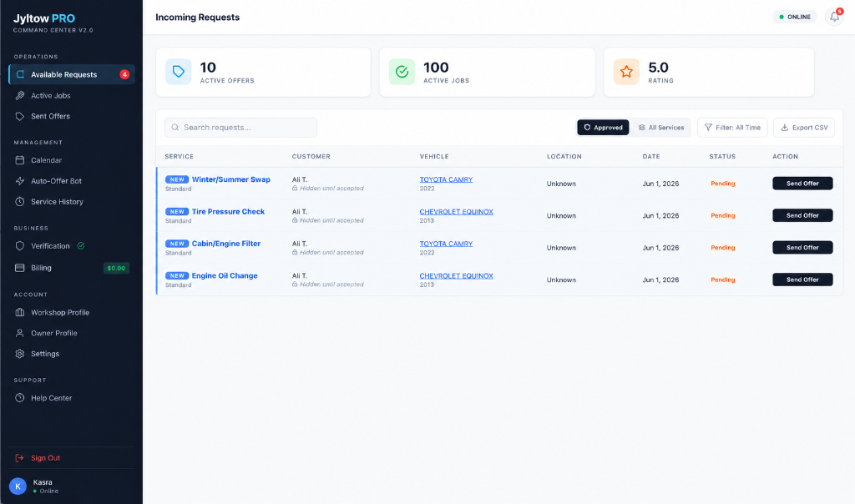Screen dimensions: 855x504
Task: Click the Calendar sidebar icon
Action: pos(20,160)
